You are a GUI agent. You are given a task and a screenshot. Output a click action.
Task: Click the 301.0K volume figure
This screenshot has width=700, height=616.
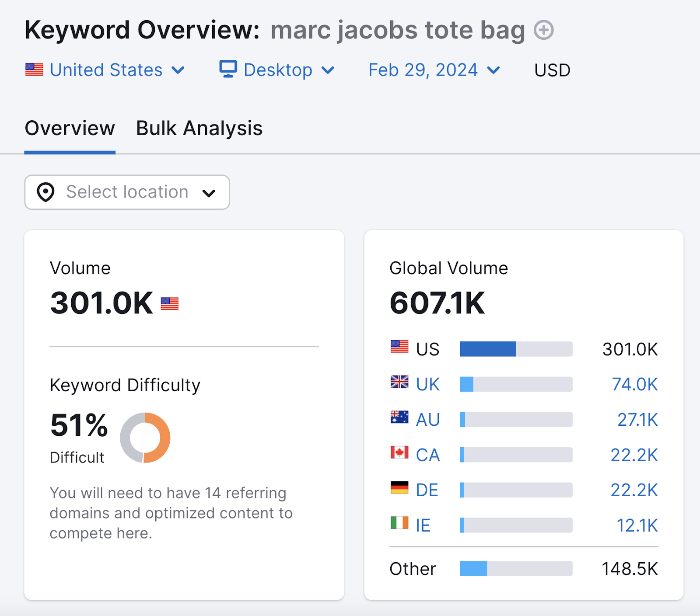click(101, 303)
